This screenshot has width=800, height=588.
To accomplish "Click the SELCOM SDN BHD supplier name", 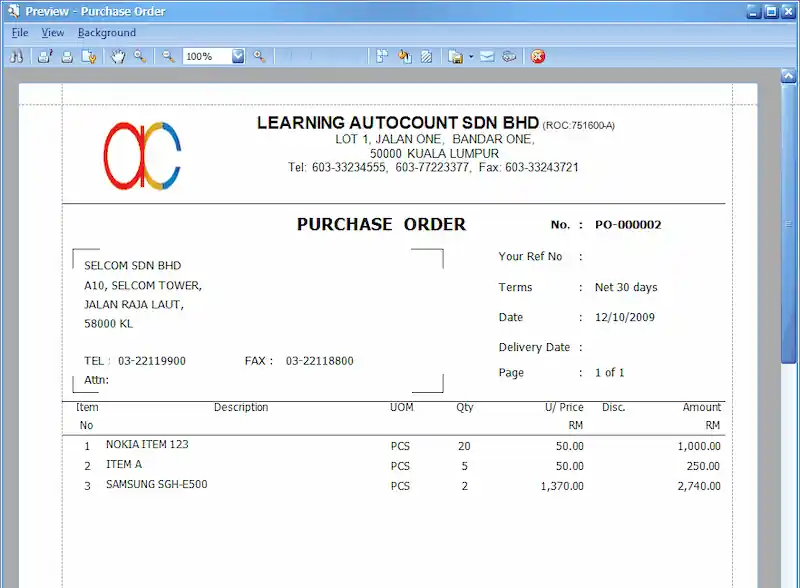I will pos(133,265).
